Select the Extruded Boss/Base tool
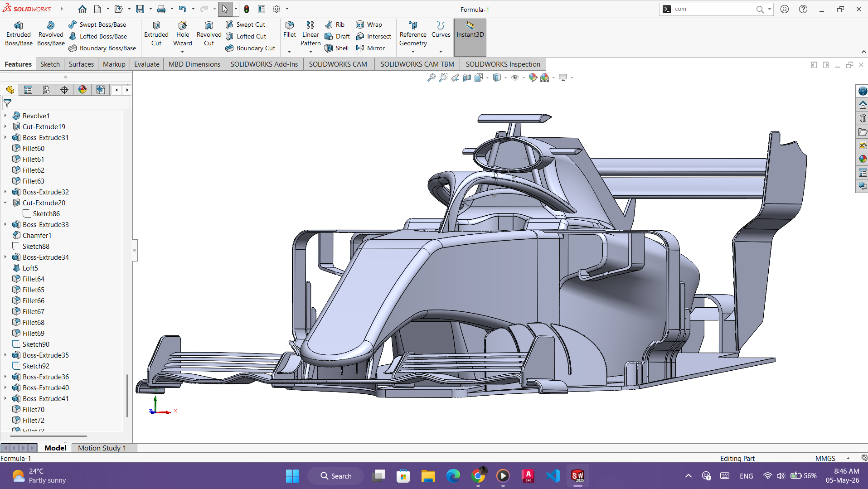This screenshot has height=489, width=868. click(x=19, y=34)
